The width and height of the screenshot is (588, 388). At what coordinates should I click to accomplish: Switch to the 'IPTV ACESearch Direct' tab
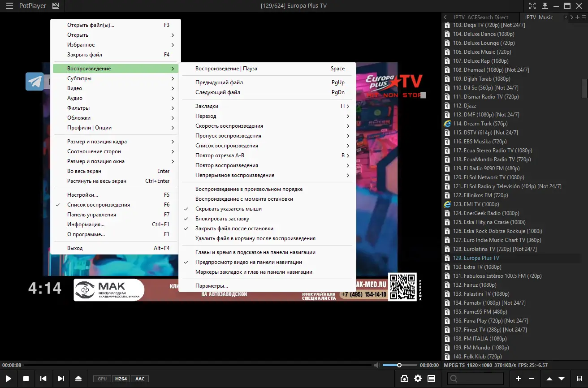(481, 17)
